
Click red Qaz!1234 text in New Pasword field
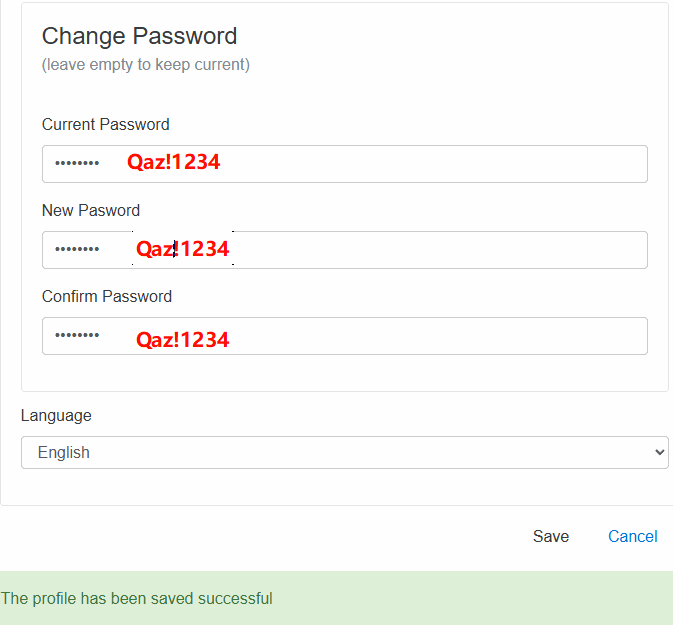[182, 249]
